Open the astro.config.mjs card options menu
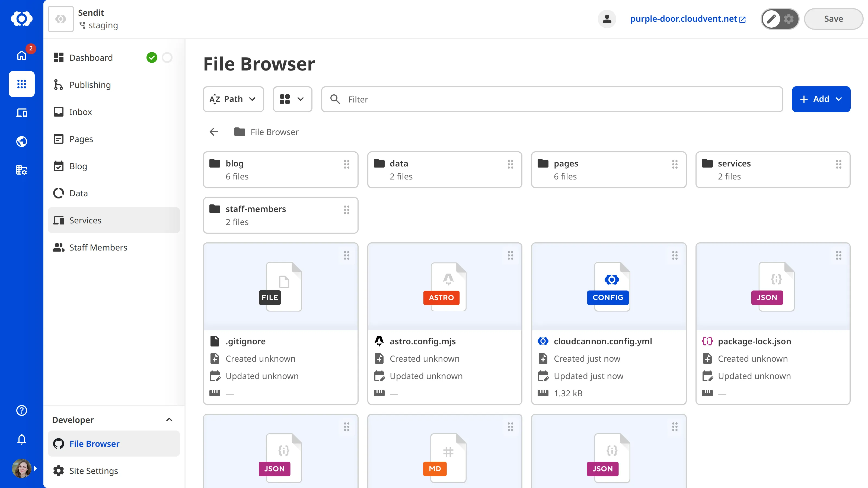Viewport: 868px width, 488px height. point(510,256)
